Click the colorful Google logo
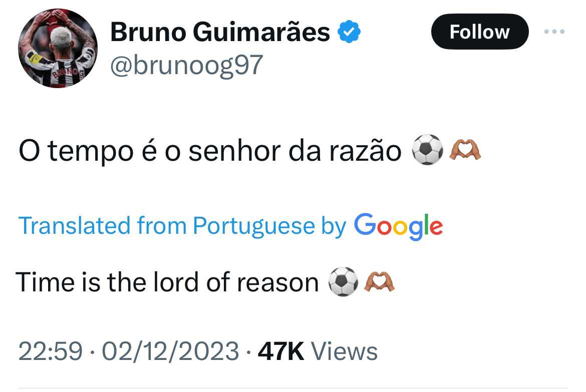Image resolution: width=586 pixels, height=392 pixels. coord(398,226)
